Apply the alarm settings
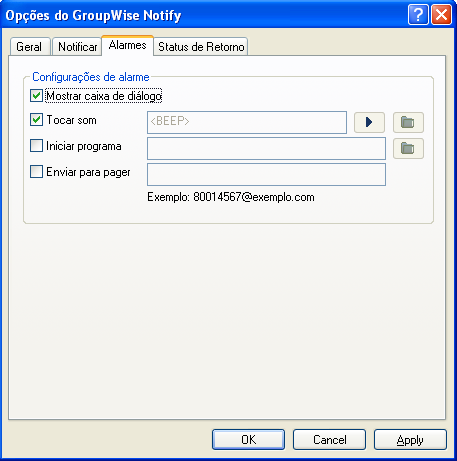This screenshot has width=457, height=461. click(410, 439)
